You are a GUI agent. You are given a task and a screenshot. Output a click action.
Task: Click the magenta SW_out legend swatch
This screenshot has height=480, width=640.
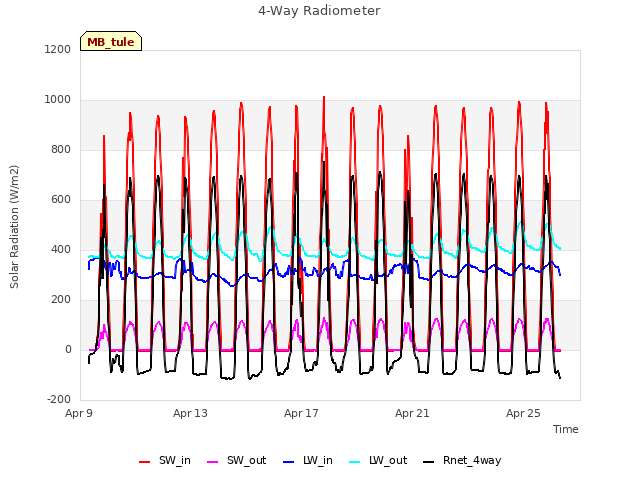click(x=213, y=462)
